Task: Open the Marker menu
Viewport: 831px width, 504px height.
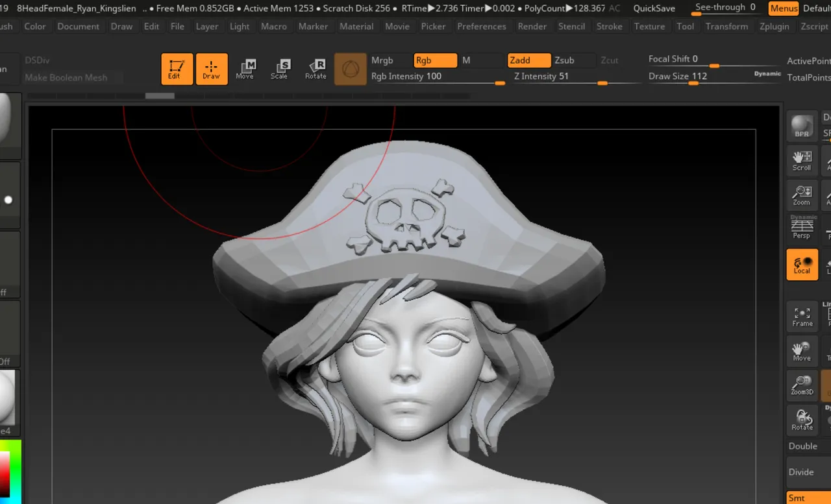Action: click(x=313, y=27)
